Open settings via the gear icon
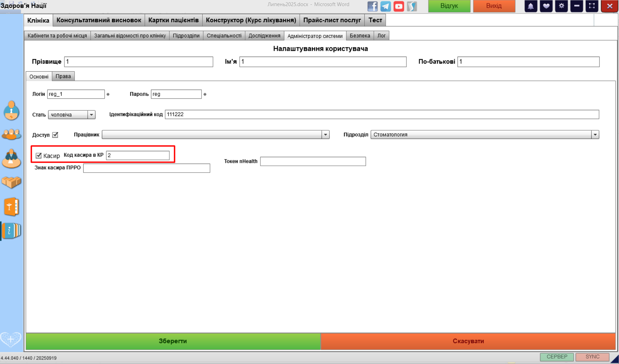Screen dimensions: 619x364 point(561,6)
